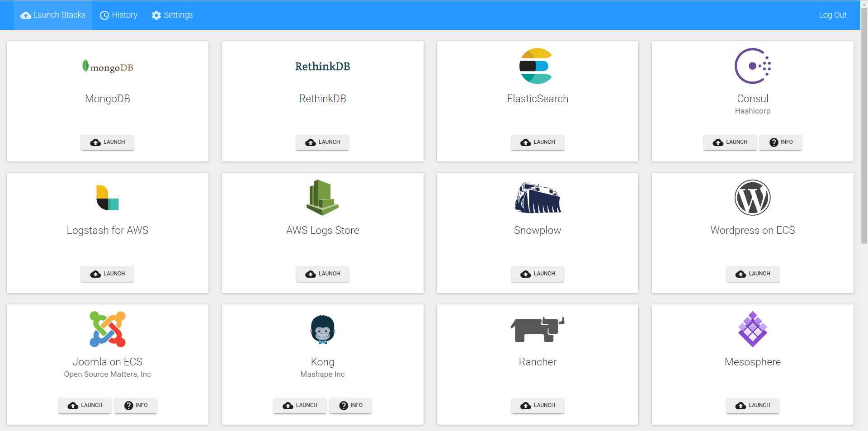
Task: Click the AWS Logs Store green logo
Action: (322, 198)
